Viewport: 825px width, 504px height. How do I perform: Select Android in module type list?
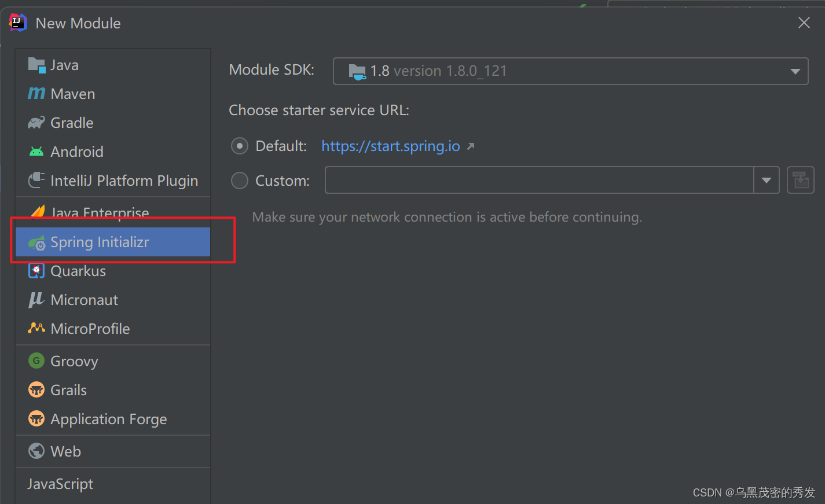(113, 152)
